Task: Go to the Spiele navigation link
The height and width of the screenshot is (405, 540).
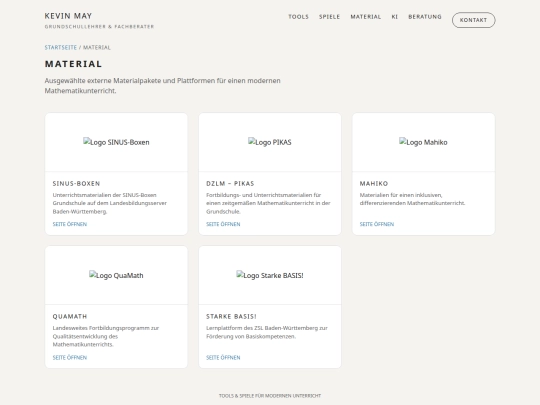Action: (x=329, y=17)
